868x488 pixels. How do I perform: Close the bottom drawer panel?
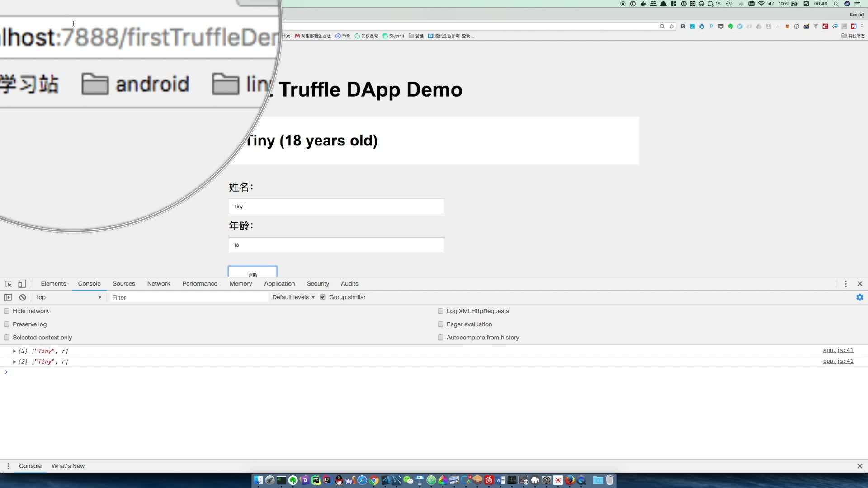click(860, 466)
